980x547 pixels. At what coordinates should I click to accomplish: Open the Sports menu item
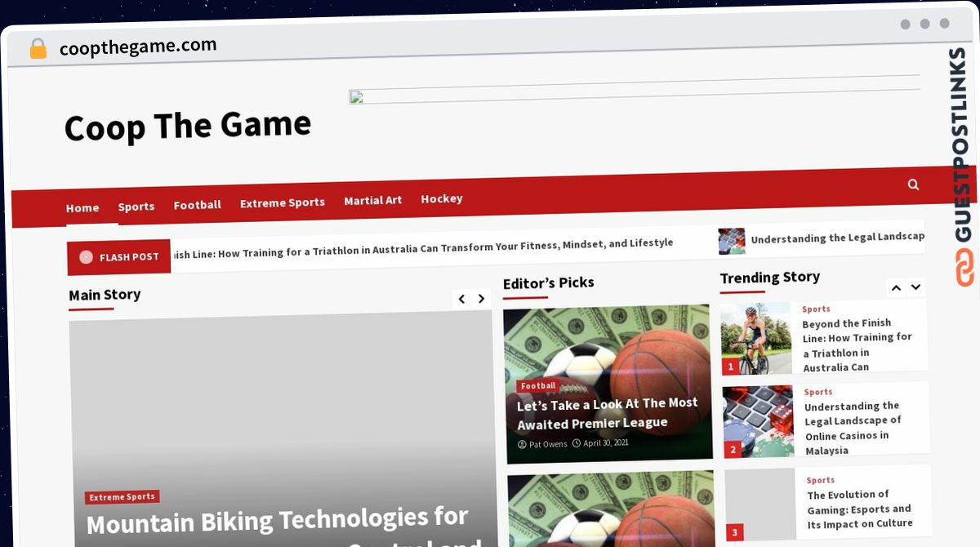click(x=136, y=207)
